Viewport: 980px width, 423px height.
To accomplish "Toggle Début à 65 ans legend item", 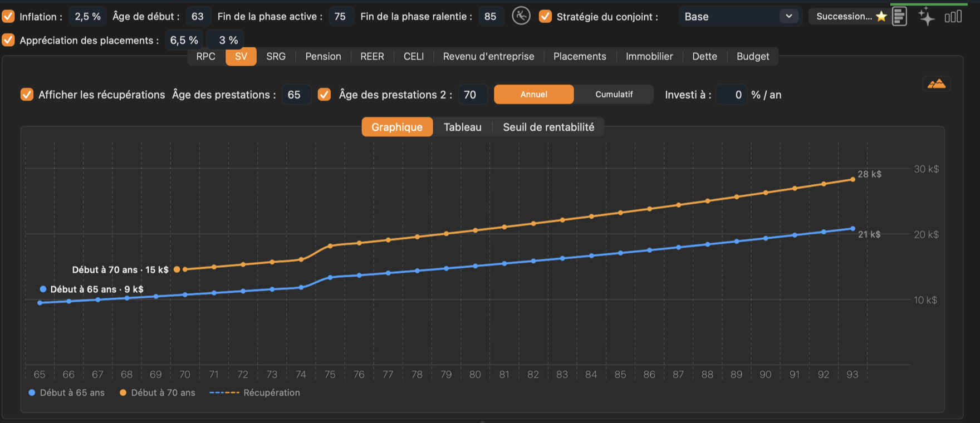I will point(67,392).
